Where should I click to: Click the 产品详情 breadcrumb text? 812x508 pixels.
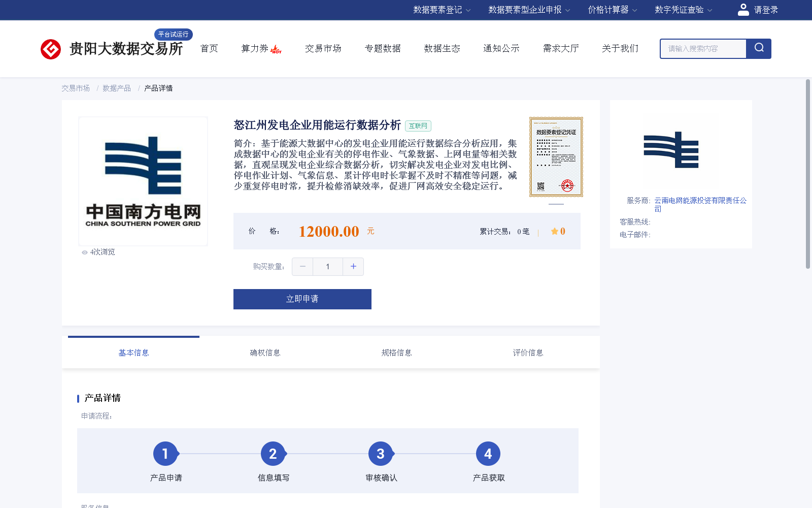click(158, 88)
